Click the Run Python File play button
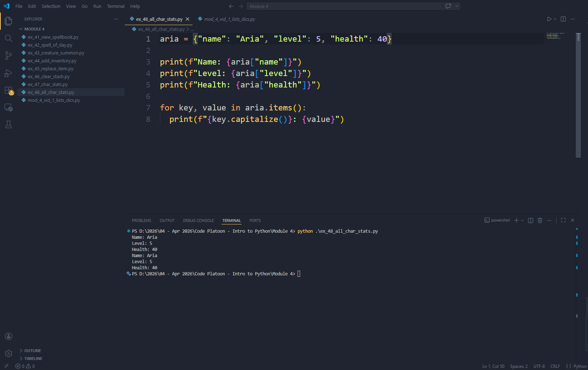The height and width of the screenshot is (370, 588). coord(549,19)
